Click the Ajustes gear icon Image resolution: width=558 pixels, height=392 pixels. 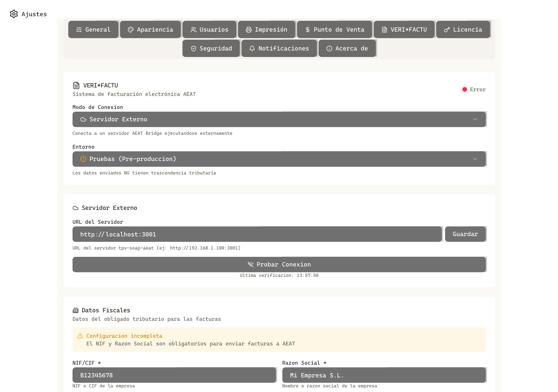coord(14,14)
